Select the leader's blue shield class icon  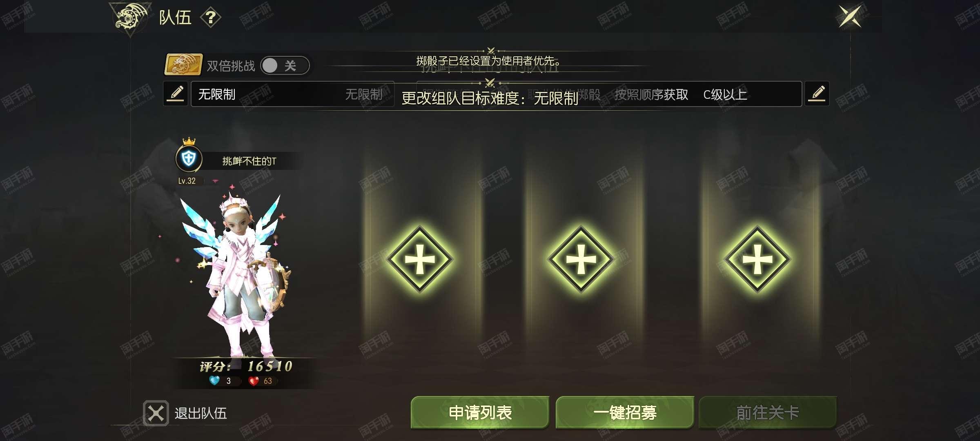189,158
